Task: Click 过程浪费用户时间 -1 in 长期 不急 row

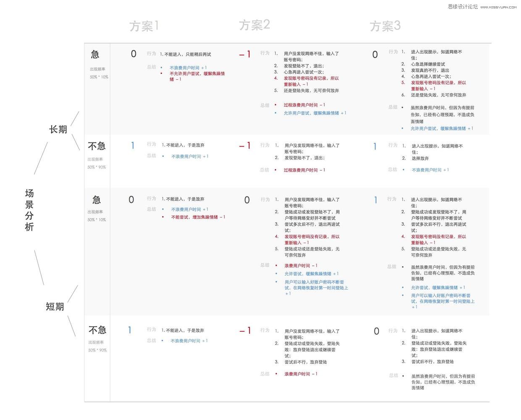Action: tap(304, 170)
